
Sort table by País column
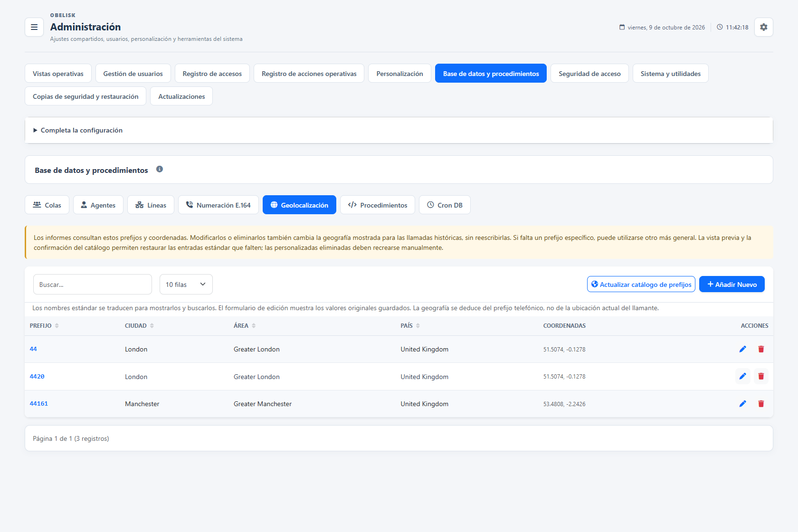pos(410,326)
